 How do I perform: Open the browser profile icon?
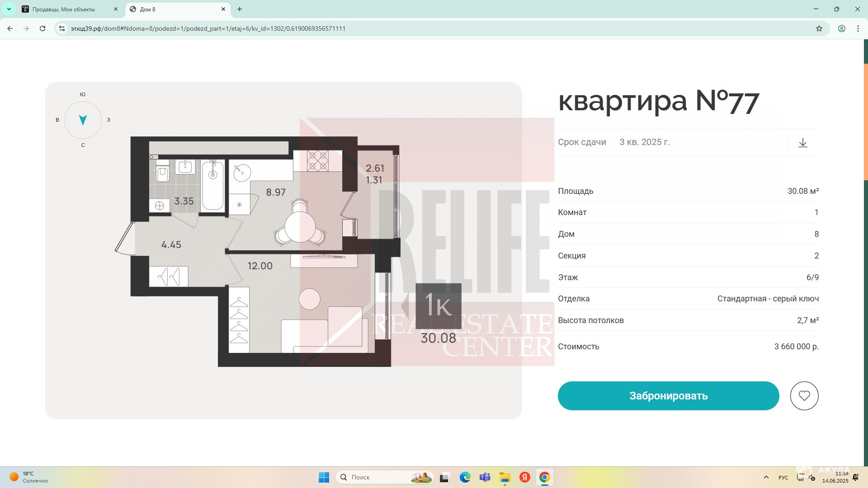pos(842,28)
